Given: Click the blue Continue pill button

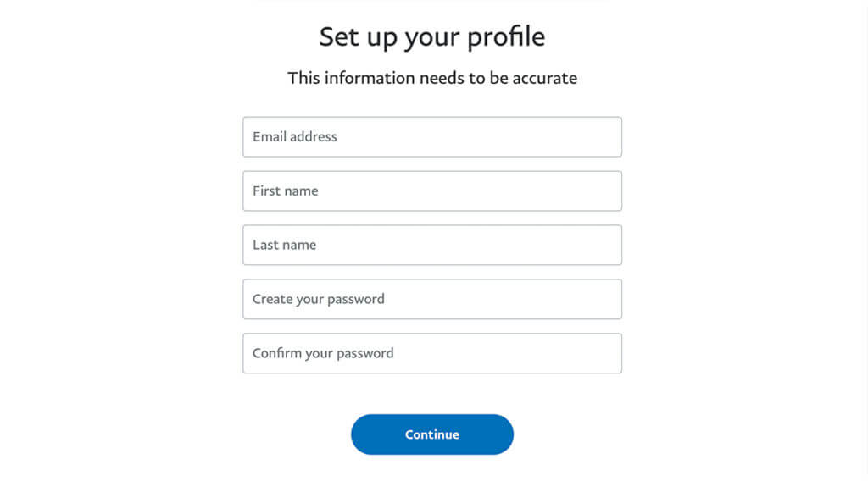Looking at the screenshot, I should pyautogui.click(x=431, y=434).
